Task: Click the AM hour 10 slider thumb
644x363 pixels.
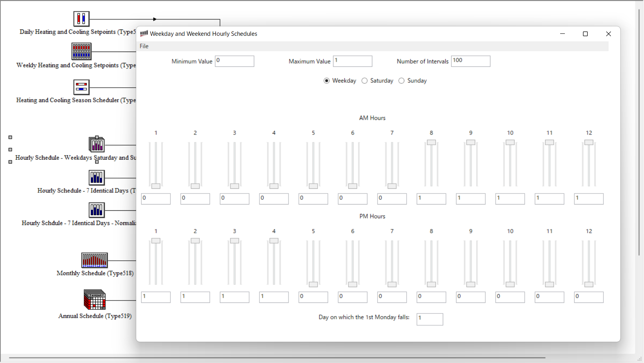Action: pos(510,142)
